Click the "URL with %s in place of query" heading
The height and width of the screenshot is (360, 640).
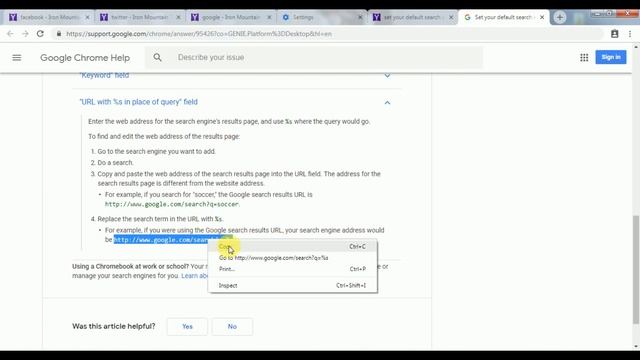[x=139, y=102]
